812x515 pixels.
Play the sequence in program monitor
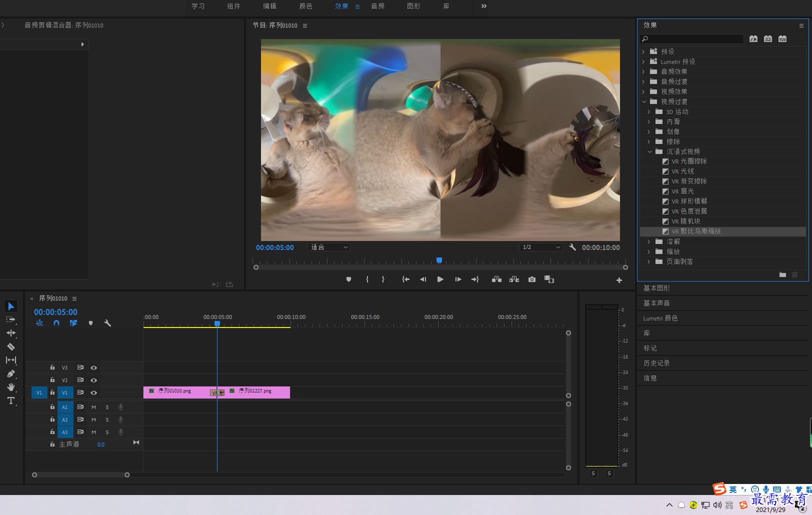(x=440, y=279)
